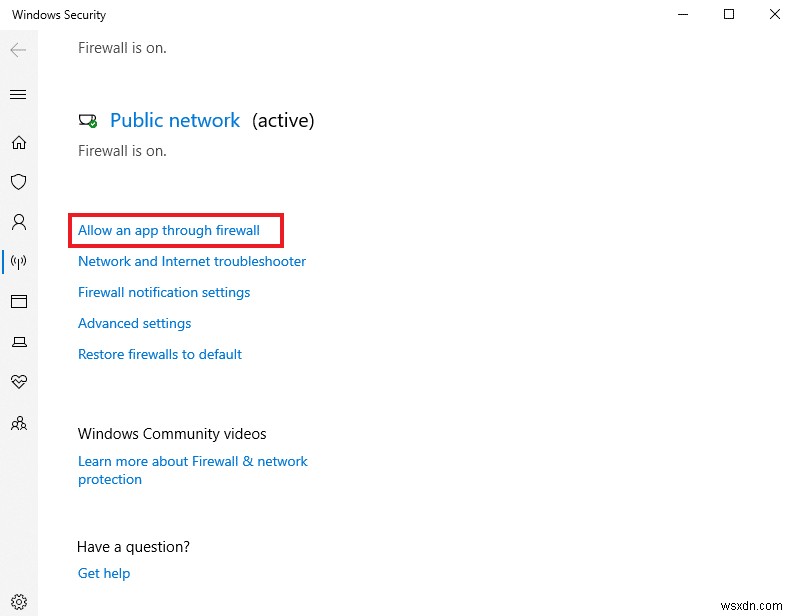794x616 pixels.
Task: Open Firewall notification settings
Action: tap(164, 292)
